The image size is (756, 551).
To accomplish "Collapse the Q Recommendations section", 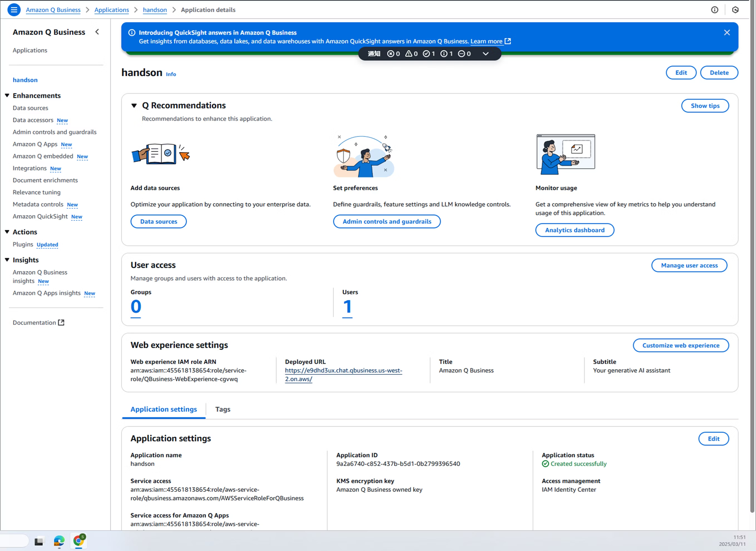I will (134, 105).
